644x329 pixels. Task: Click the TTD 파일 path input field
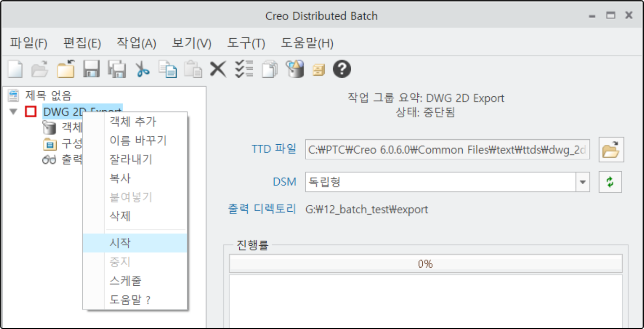click(x=447, y=150)
